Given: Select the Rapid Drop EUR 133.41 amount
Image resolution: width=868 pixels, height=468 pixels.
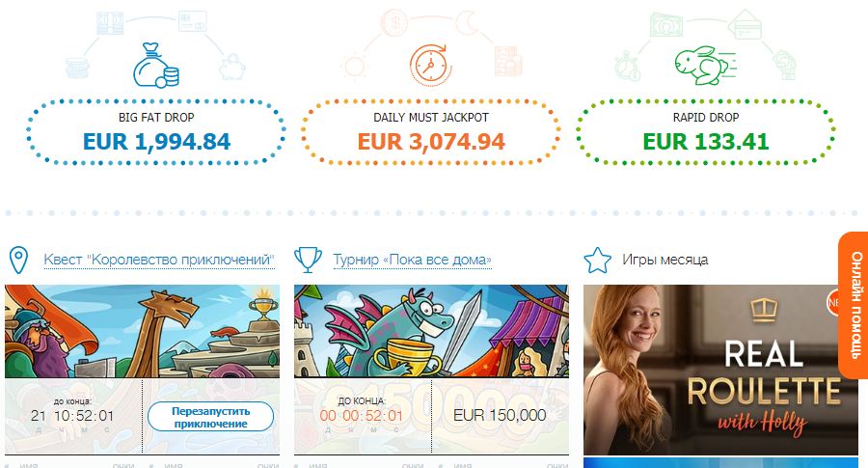Looking at the screenshot, I should (x=706, y=142).
